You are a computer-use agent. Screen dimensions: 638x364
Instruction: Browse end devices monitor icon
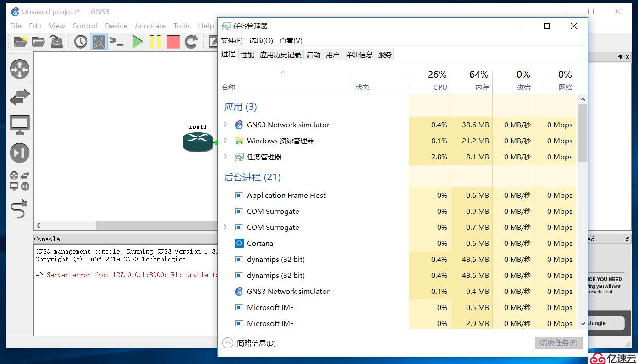click(x=20, y=125)
